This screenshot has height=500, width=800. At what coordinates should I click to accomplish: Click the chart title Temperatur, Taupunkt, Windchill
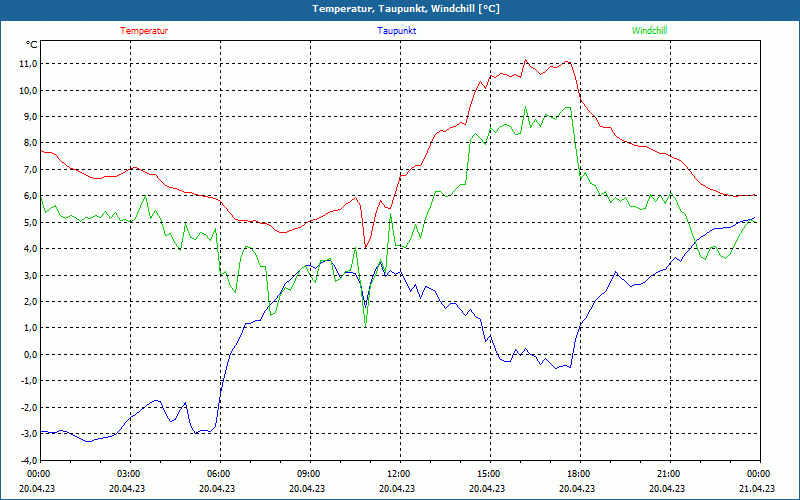406,9
